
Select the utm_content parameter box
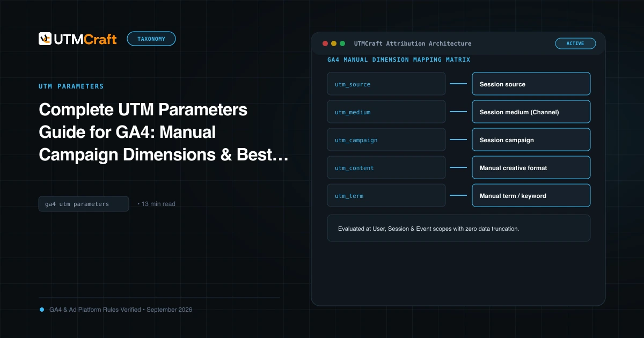pos(386,168)
